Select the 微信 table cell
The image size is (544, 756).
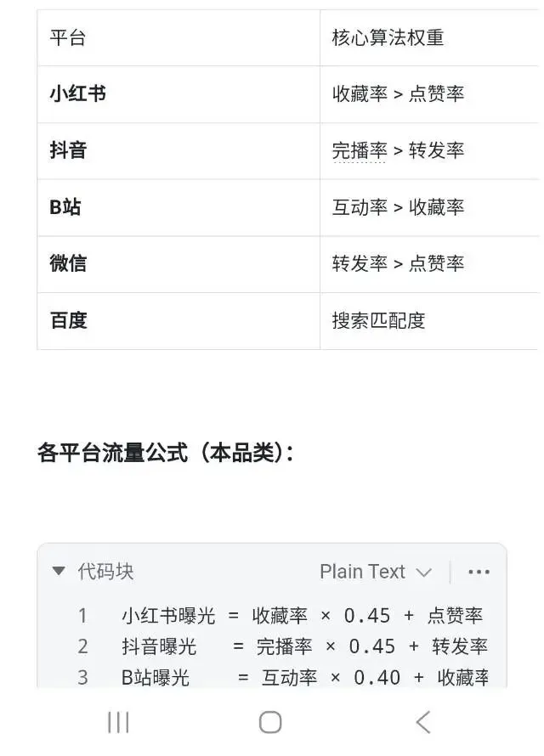point(68,263)
